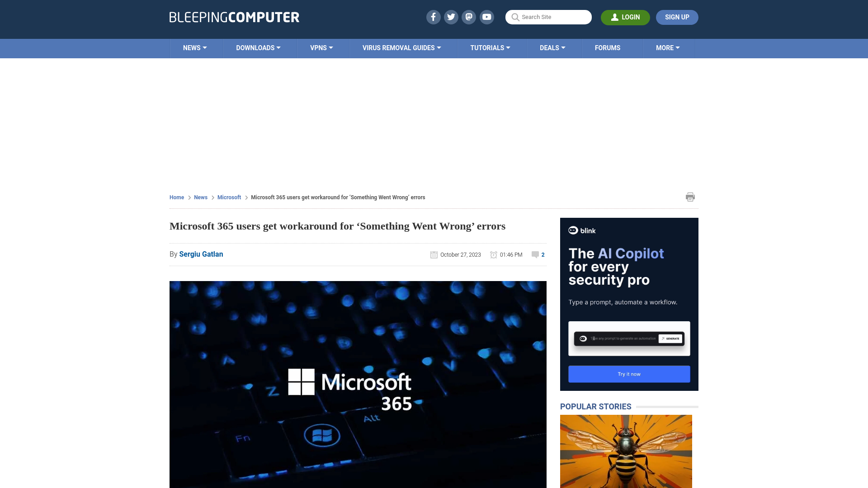
Task: Click the Sergiu Gatlan author link
Action: pyautogui.click(x=201, y=254)
